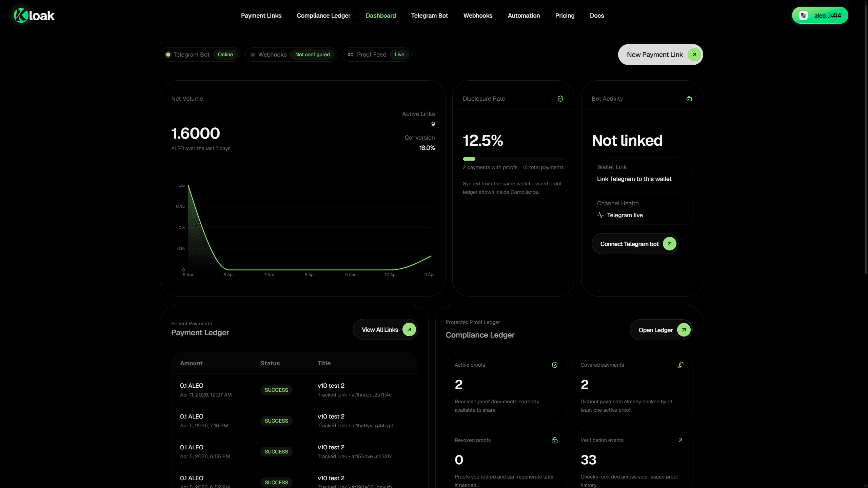Click the Disclosure Rate progress bar

513,159
